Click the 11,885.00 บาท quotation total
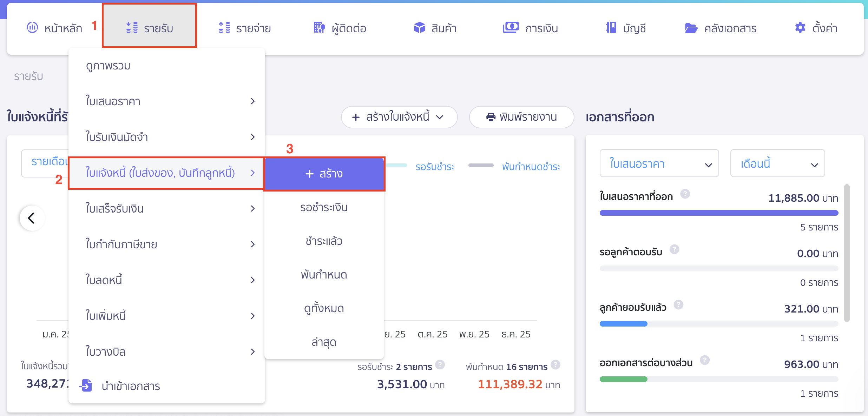Viewport: 868px width, 416px height. click(x=803, y=198)
